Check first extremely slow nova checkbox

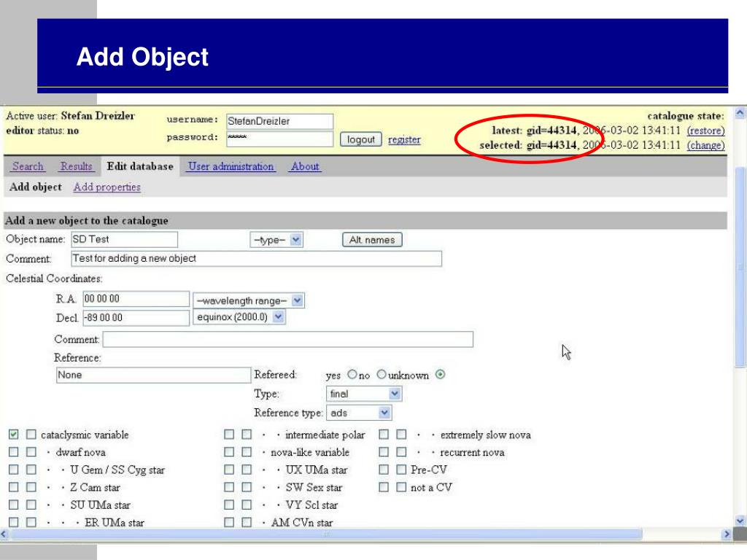(384, 435)
